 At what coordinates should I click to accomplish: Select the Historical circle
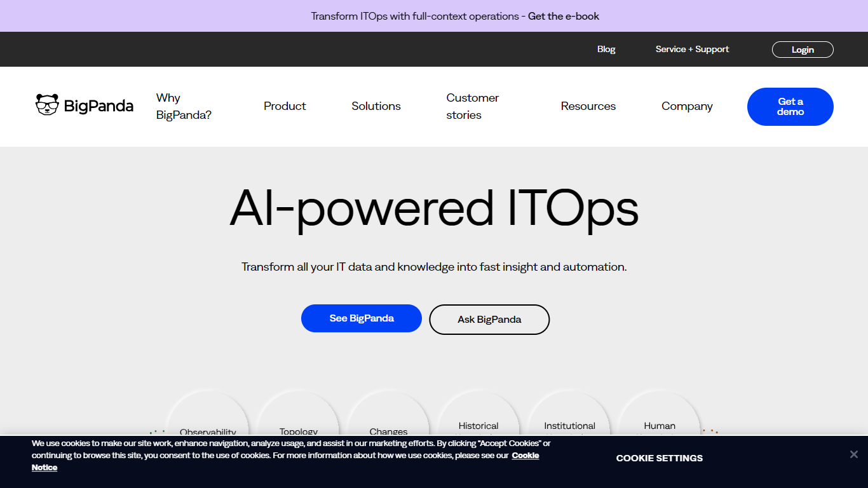(478, 413)
